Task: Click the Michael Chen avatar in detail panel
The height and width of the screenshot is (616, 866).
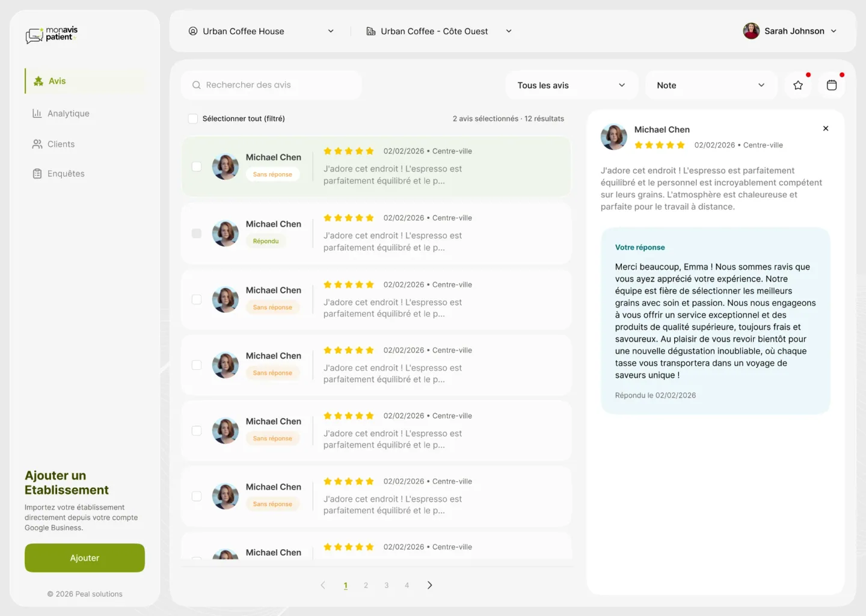Action: (614, 137)
